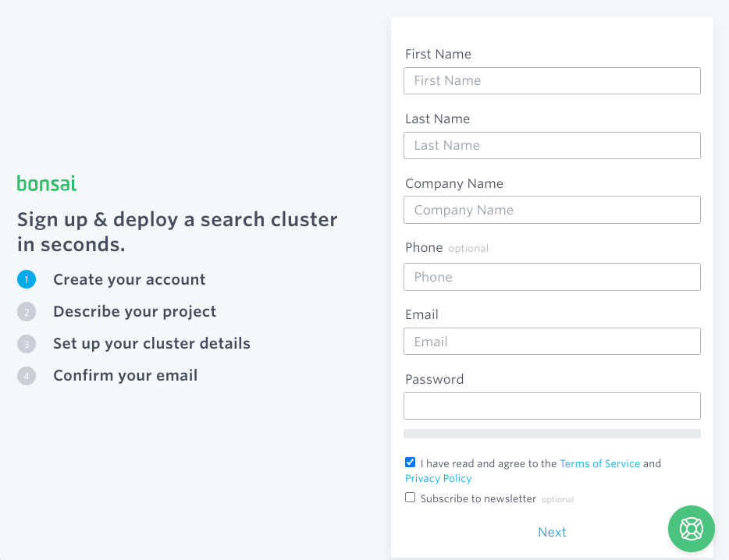
Task: Focus the Phone input field
Action: 552,277
